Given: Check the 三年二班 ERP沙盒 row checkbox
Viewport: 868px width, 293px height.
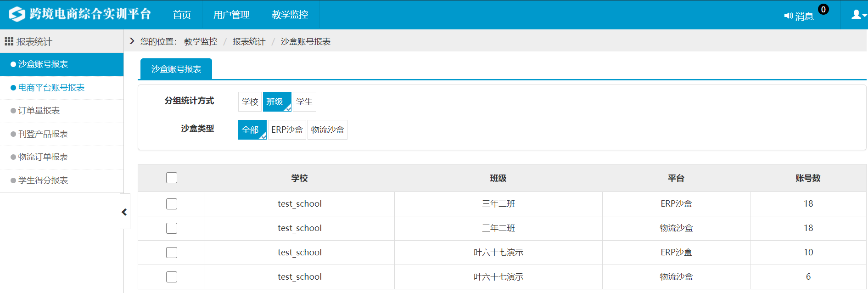Looking at the screenshot, I should tap(172, 204).
